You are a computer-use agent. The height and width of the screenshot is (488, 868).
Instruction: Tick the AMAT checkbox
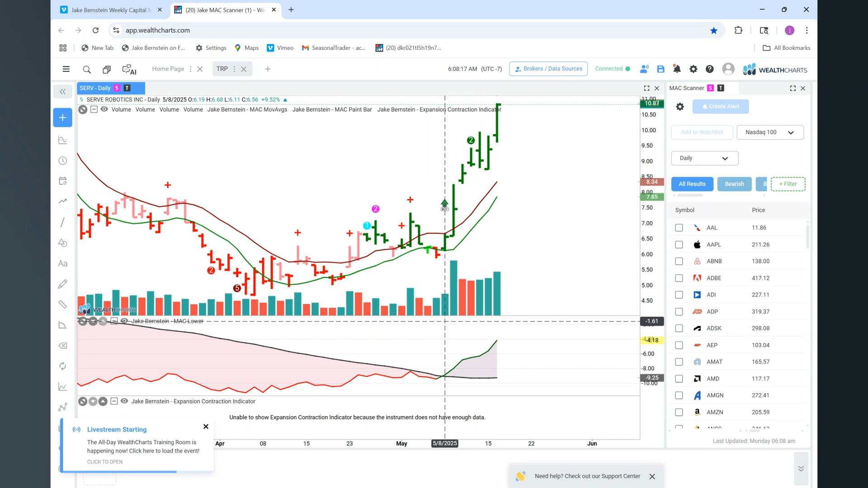[679, 362]
